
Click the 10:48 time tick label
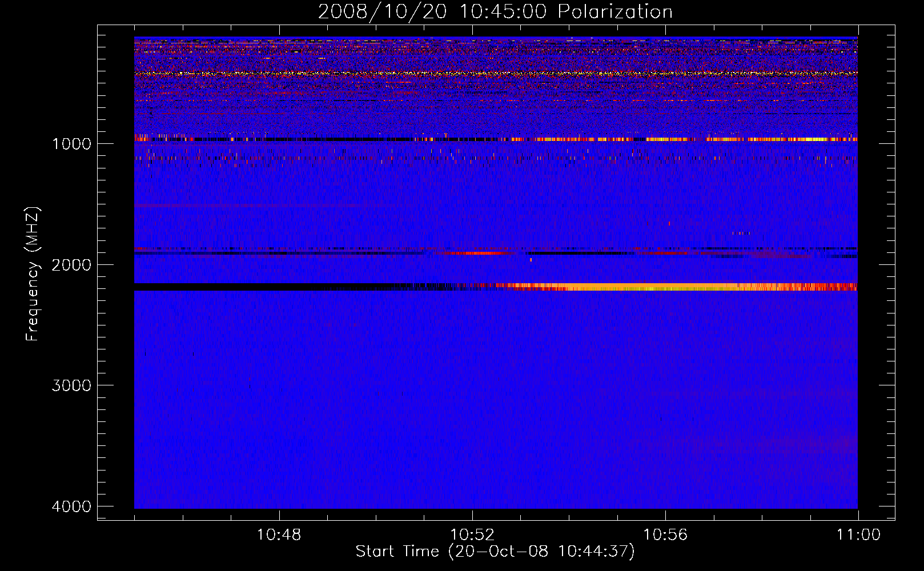click(x=279, y=535)
